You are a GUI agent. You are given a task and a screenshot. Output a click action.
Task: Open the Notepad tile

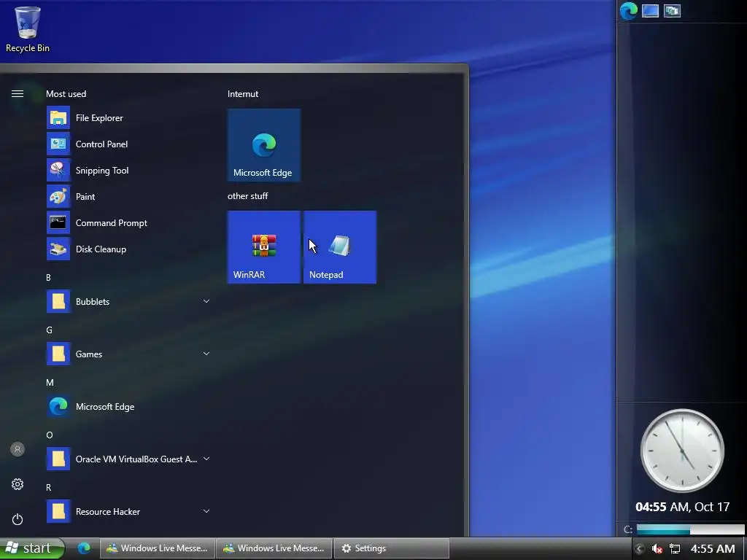click(340, 247)
